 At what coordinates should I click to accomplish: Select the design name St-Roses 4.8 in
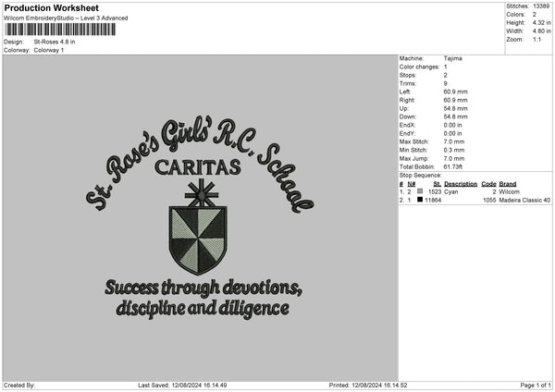click(x=55, y=42)
